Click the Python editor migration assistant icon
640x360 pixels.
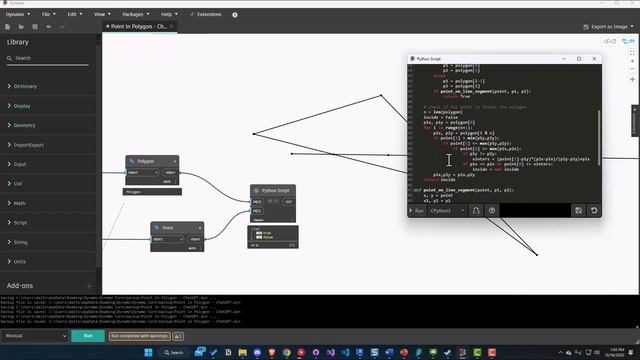476,211
